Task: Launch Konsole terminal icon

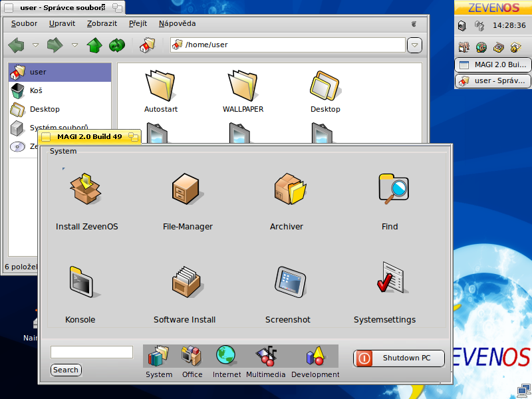Action: pyautogui.click(x=84, y=282)
